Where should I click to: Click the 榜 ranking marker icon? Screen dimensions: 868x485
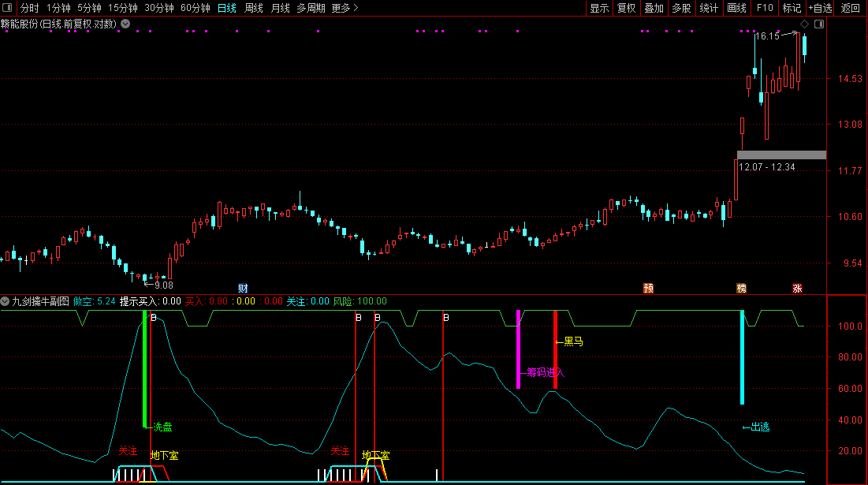click(x=741, y=288)
